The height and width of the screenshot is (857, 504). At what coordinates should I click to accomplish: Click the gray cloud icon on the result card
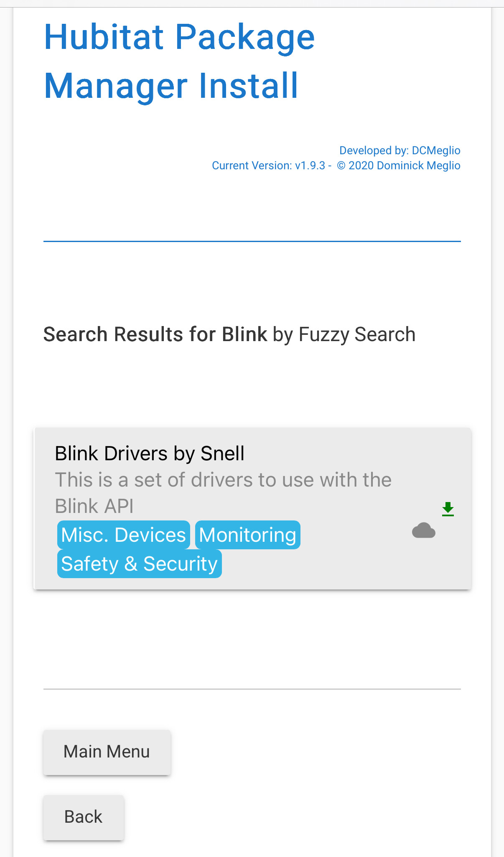coord(424,530)
